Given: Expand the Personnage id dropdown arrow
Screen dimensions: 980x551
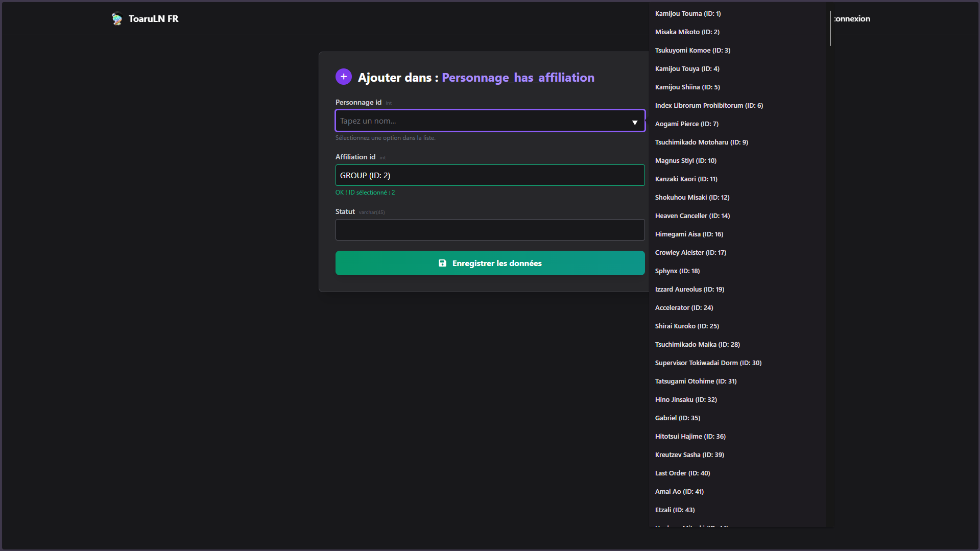Looking at the screenshot, I should tap(635, 123).
